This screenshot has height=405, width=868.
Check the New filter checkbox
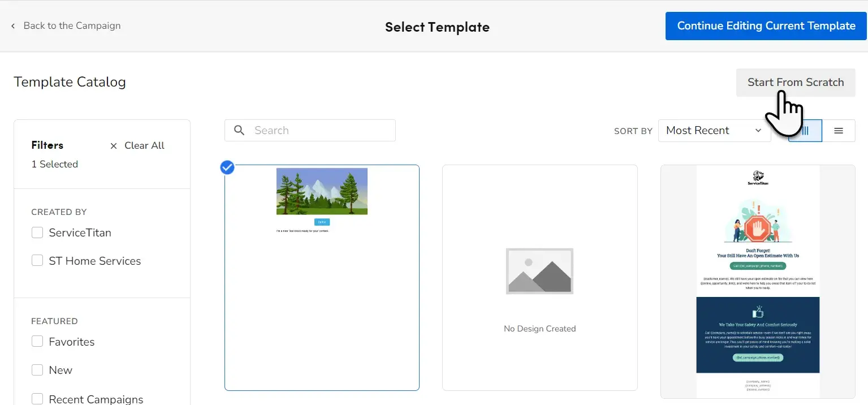click(x=37, y=369)
